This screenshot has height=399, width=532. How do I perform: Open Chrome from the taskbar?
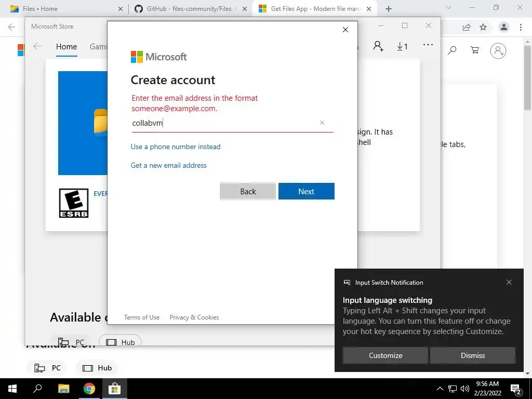coord(89,389)
